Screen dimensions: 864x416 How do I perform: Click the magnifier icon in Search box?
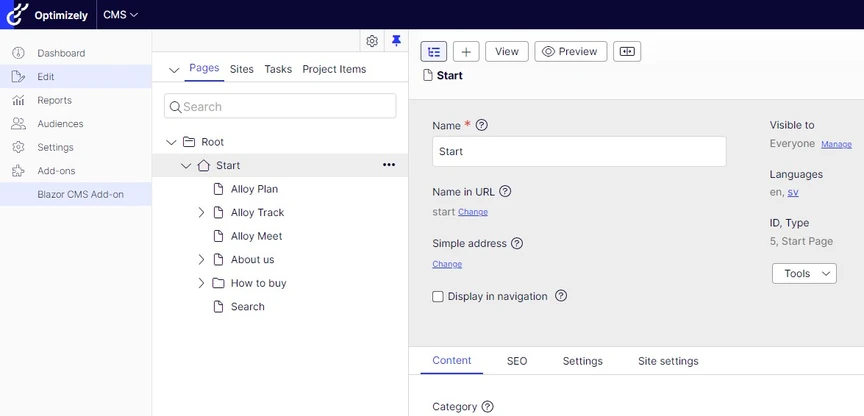(176, 107)
